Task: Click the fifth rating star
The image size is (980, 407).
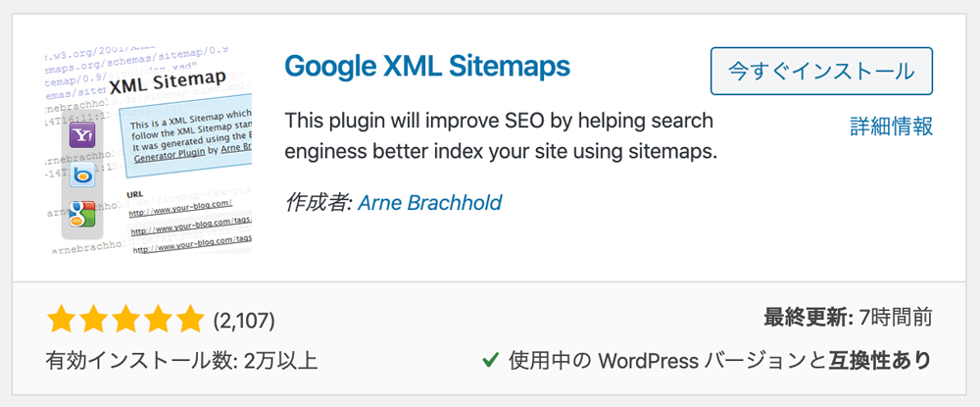Action: pyautogui.click(x=189, y=320)
